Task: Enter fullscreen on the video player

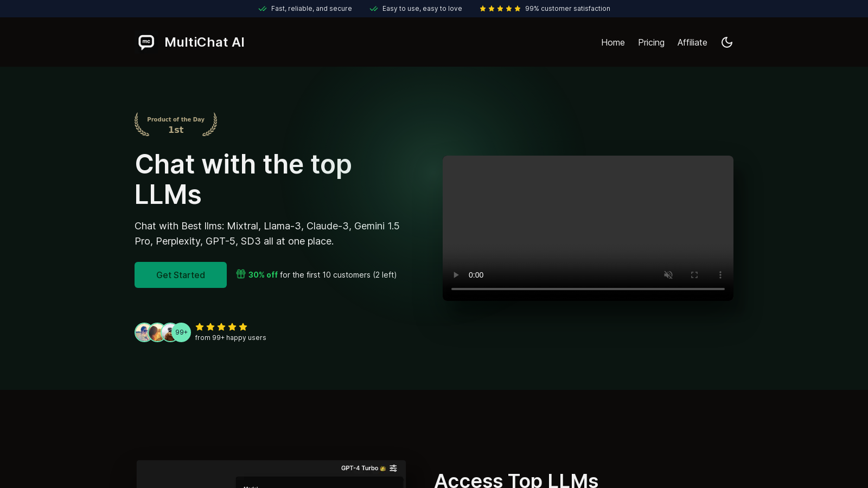Action: [x=694, y=275]
